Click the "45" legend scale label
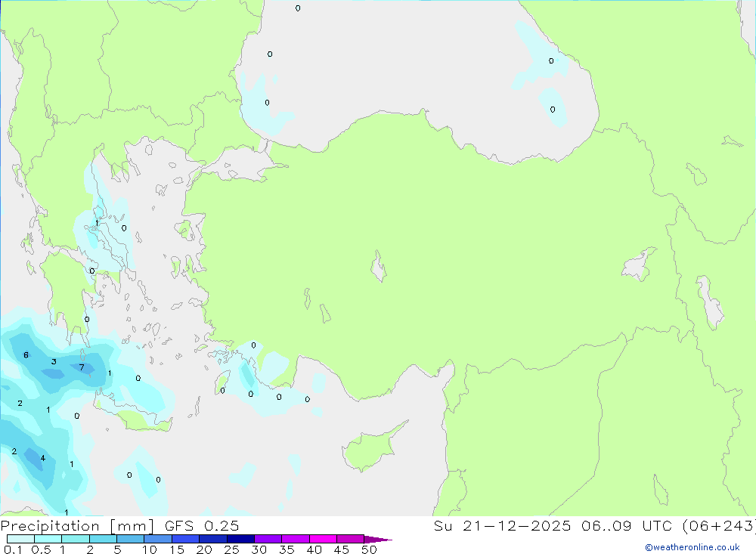This screenshot has height=554, width=756. pyautogui.click(x=342, y=549)
